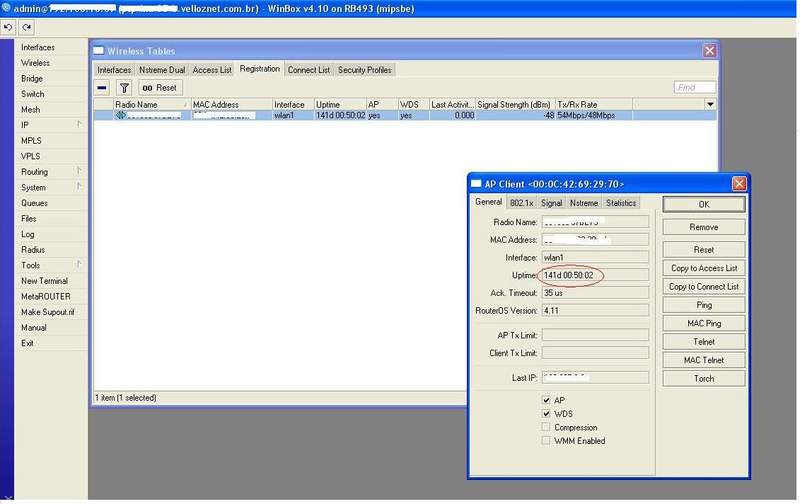This screenshot has height=504, width=800.
Task: Open Radius in the sidebar menu
Action: point(33,249)
